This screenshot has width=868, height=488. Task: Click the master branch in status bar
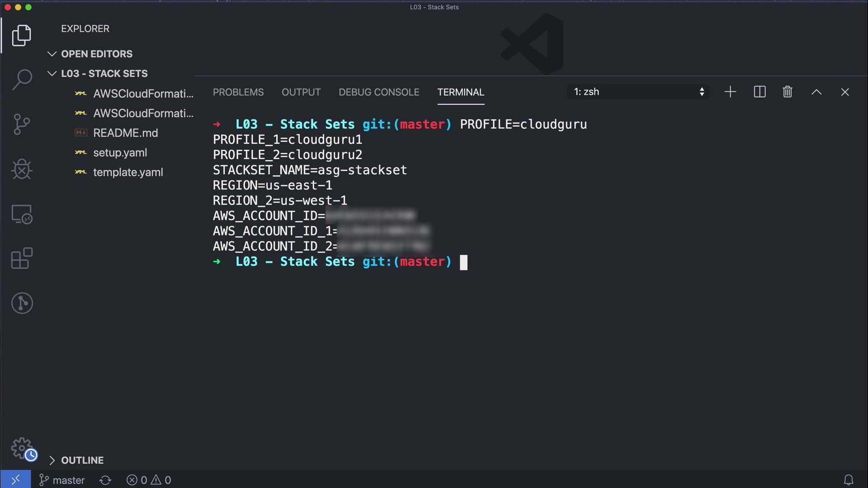coord(62,480)
